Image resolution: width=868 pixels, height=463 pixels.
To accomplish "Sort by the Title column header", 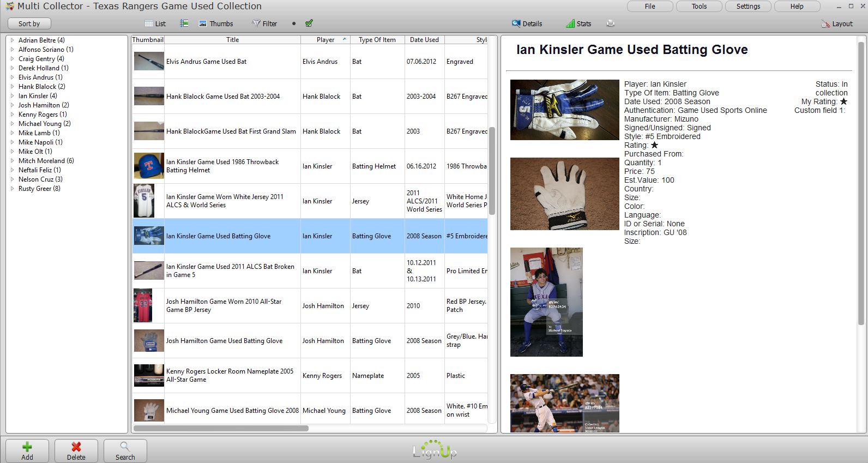I will pyautogui.click(x=233, y=40).
